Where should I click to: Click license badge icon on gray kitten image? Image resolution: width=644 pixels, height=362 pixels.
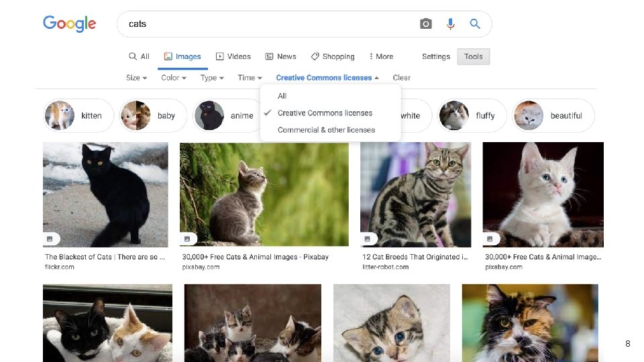point(187,239)
